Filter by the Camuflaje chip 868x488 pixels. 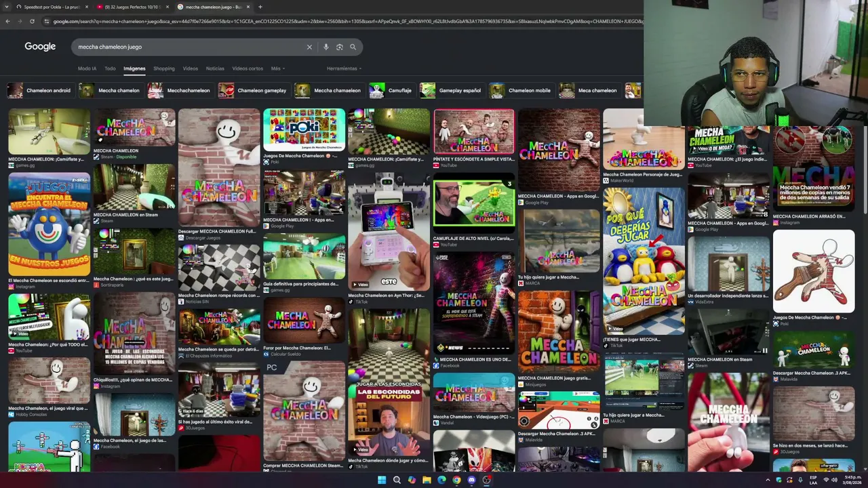[392, 90]
